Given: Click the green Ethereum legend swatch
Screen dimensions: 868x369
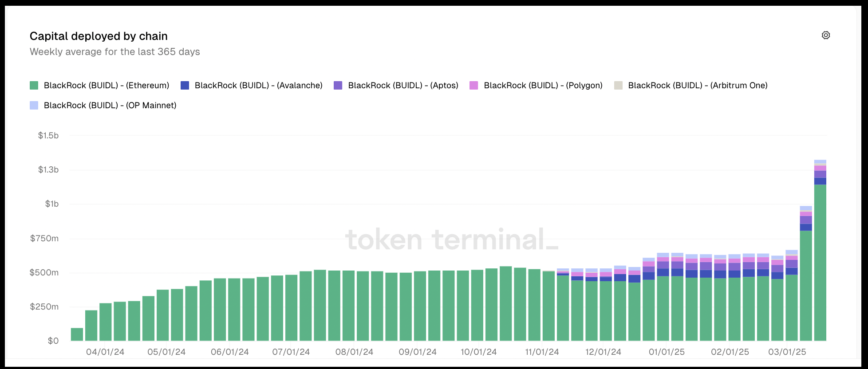Looking at the screenshot, I should (x=34, y=86).
